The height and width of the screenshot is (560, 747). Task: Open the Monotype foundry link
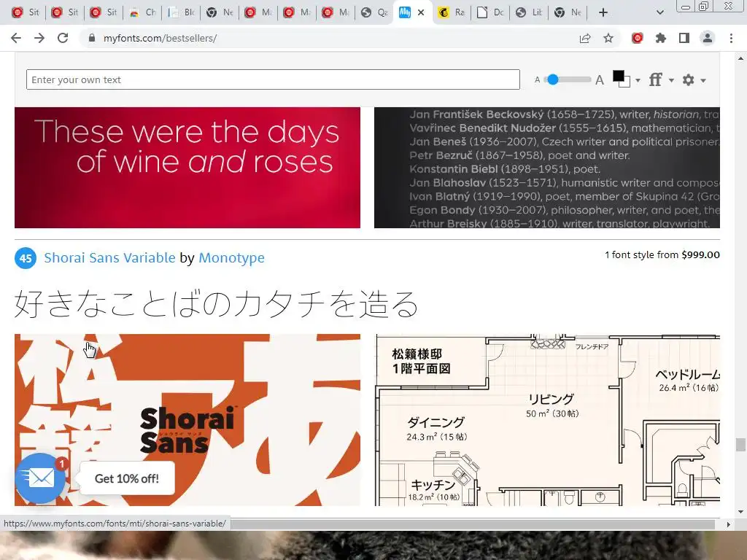tap(231, 257)
